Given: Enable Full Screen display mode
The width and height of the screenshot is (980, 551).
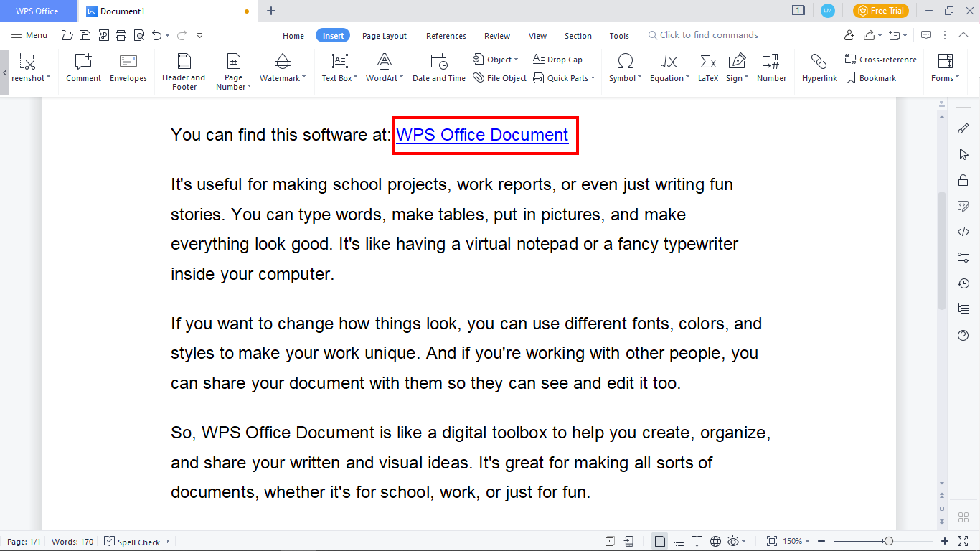Looking at the screenshot, I should [772, 542].
